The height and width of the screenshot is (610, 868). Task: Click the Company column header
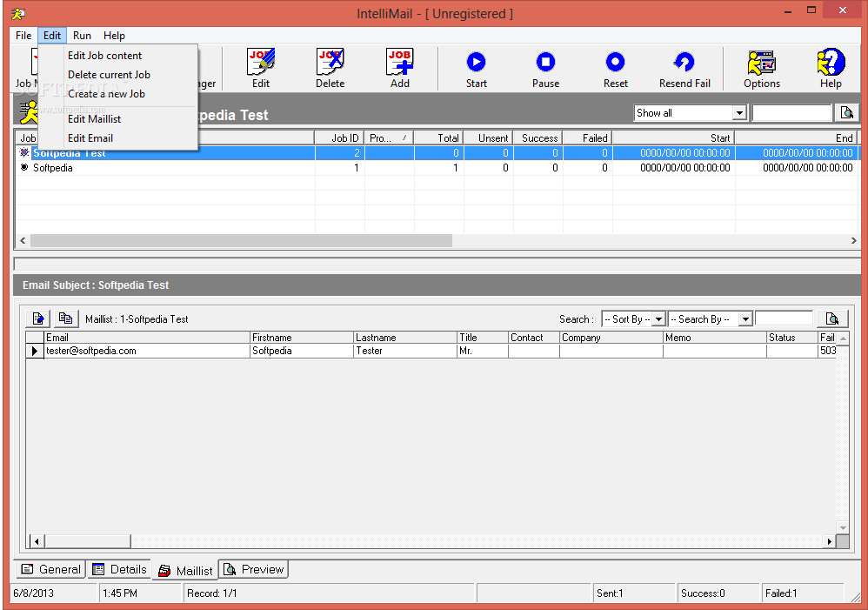click(x=611, y=338)
